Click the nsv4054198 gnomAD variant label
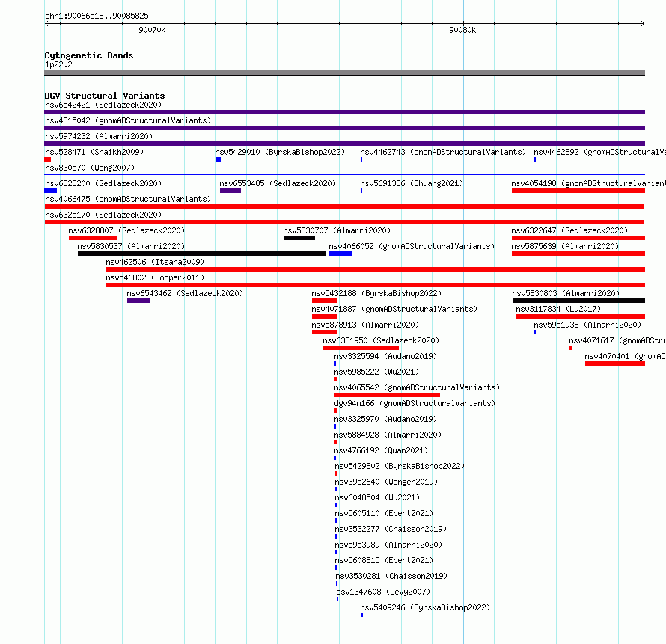This screenshot has width=666, height=644. point(589,183)
